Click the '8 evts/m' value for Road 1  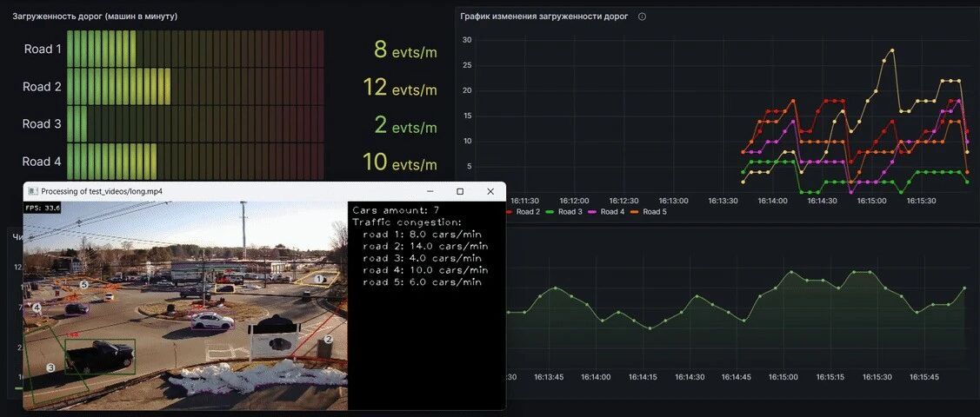pyautogui.click(x=405, y=50)
